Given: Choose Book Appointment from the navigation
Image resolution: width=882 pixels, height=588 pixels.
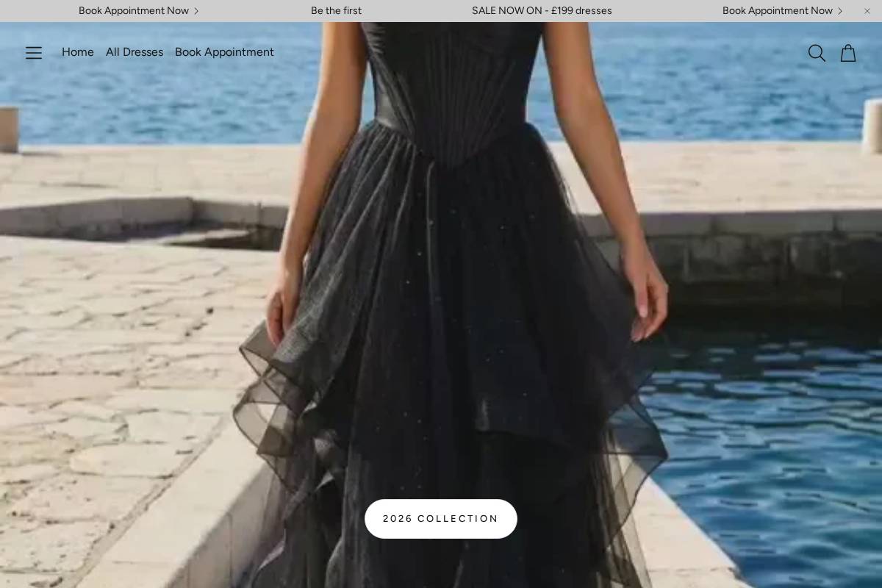Looking at the screenshot, I should coord(224,51).
